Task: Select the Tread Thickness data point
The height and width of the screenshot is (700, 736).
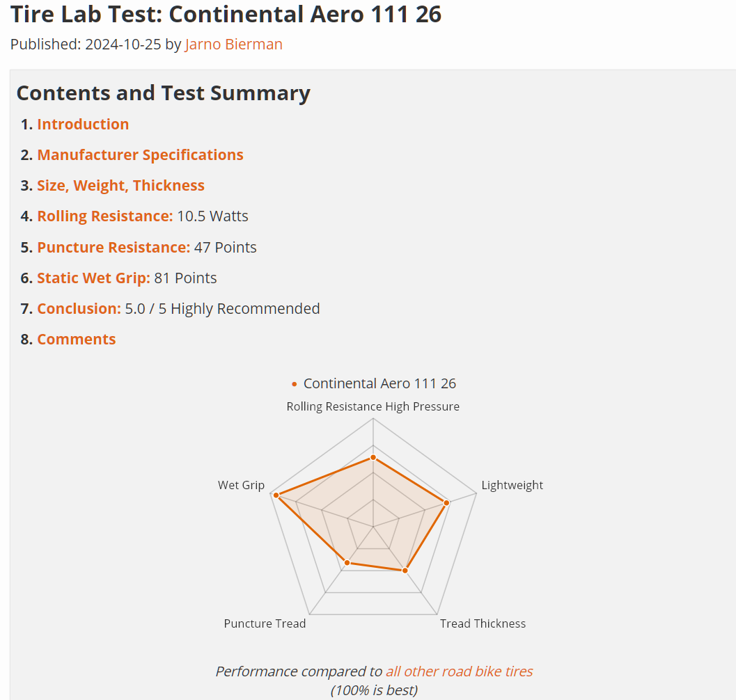Action: pyautogui.click(x=405, y=571)
